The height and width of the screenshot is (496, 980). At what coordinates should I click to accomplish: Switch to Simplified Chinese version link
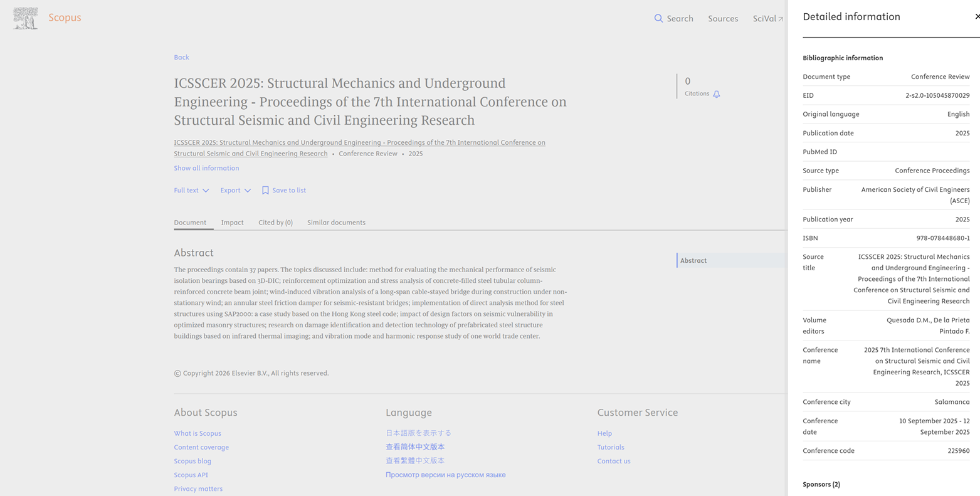pos(415,447)
